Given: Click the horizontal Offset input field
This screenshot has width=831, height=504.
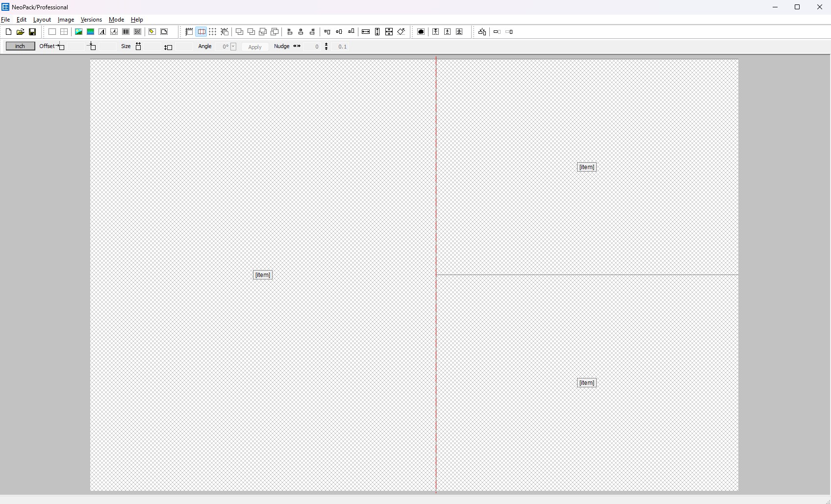Looking at the screenshot, I should point(75,47).
